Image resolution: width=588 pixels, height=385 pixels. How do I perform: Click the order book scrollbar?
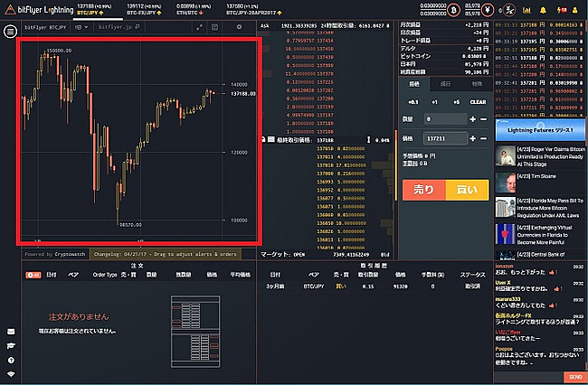[395, 164]
